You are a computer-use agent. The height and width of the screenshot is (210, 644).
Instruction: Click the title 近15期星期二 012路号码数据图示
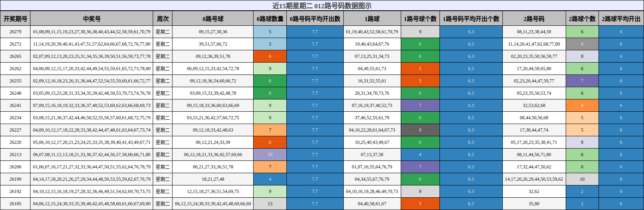pos(322,6)
